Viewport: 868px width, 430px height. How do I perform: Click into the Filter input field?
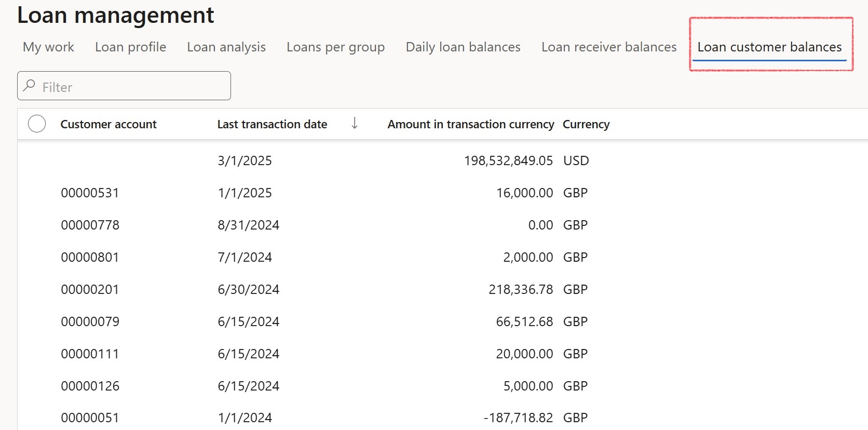[124, 86]
